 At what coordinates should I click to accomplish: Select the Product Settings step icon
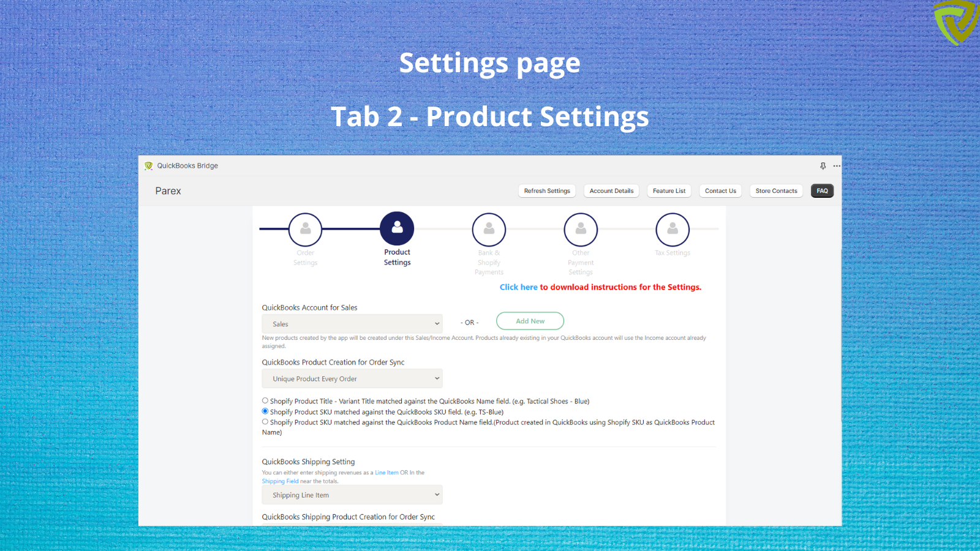point(397,228)
